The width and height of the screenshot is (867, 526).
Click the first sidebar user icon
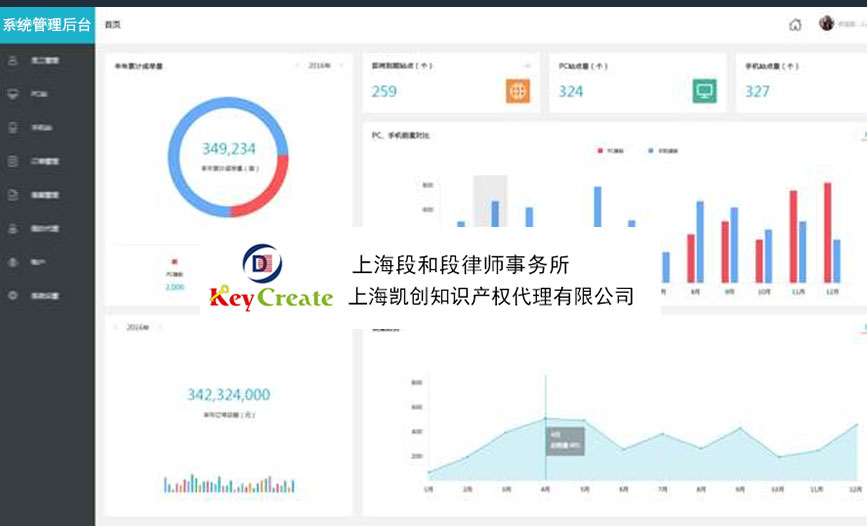pyautogui.click(x=13, y=60)
